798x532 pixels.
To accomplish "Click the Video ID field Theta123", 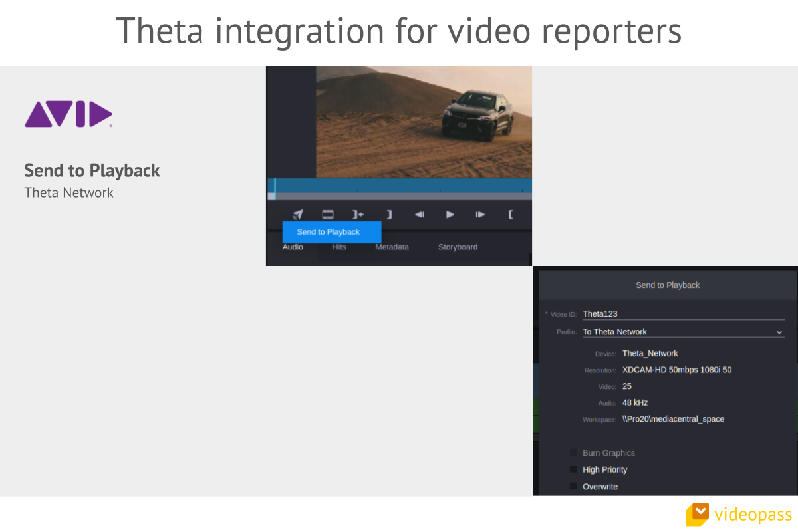I will (x=684, y=314).
